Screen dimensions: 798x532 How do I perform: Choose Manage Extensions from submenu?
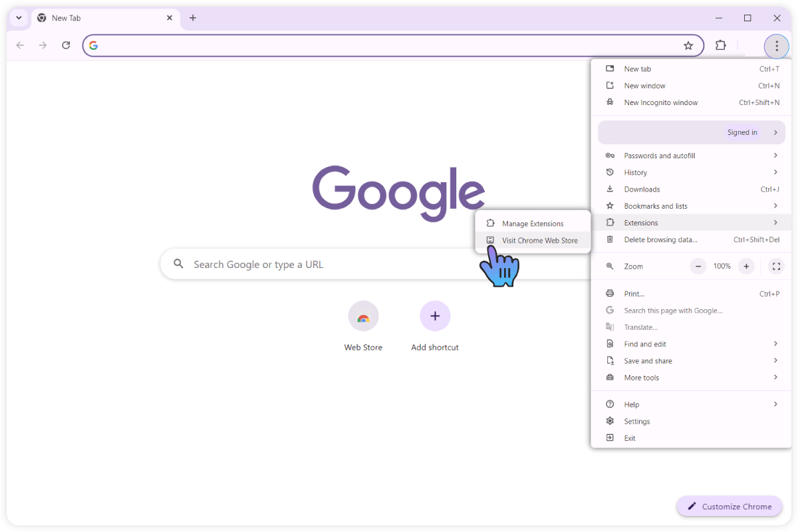point(533,223)
